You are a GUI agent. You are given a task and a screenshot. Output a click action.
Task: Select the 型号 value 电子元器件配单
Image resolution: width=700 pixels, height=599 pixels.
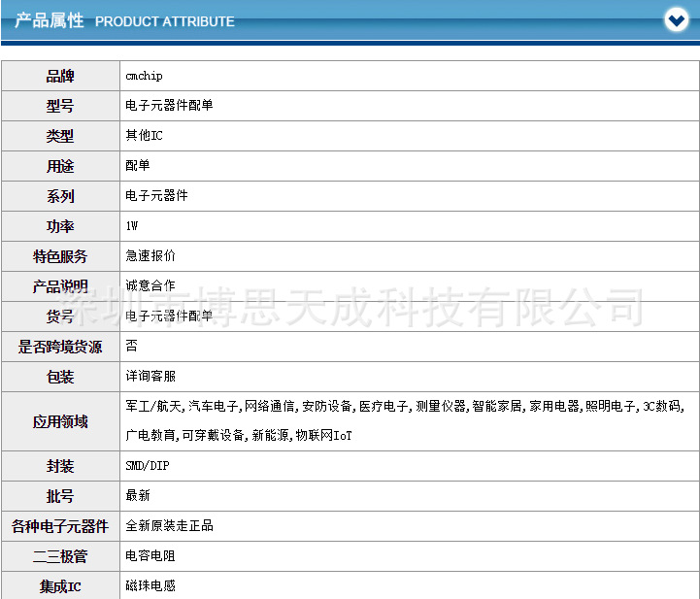point(169,106)
